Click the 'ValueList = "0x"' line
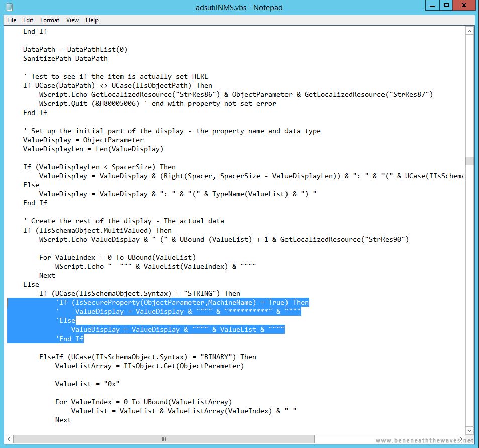This screenshot has height=448, width=479. (x=87, y=384)
